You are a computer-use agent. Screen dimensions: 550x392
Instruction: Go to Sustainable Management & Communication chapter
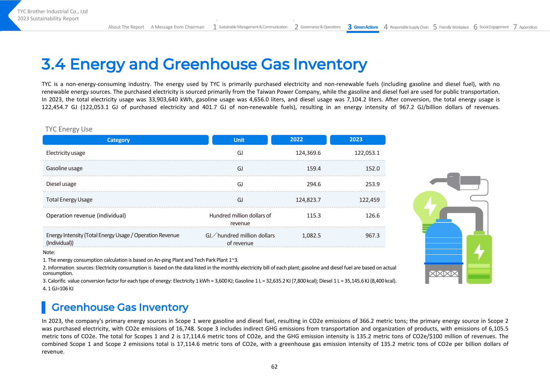[x=250, y=27]
